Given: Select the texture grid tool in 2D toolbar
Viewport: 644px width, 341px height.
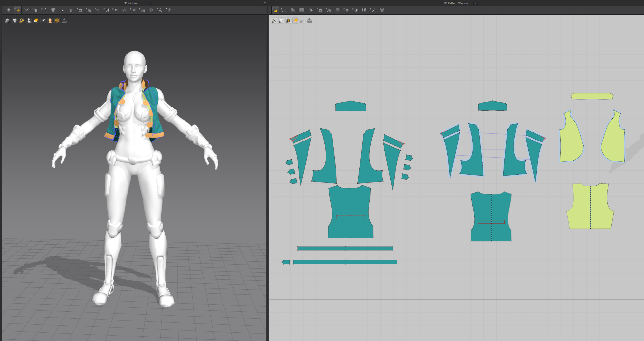Looking at the screenshot, I should (328, 10).
